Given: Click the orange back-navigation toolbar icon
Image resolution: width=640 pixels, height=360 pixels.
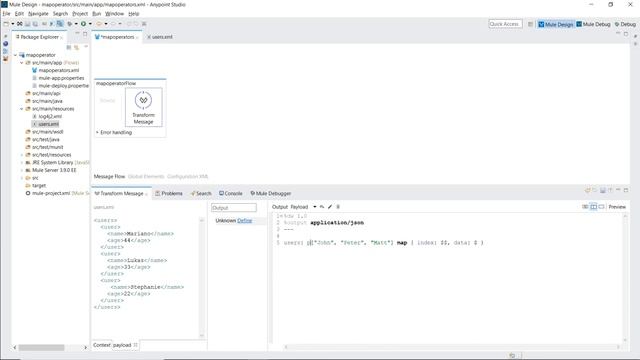Looking at the screenshot, I should click(x=99, y=24).
